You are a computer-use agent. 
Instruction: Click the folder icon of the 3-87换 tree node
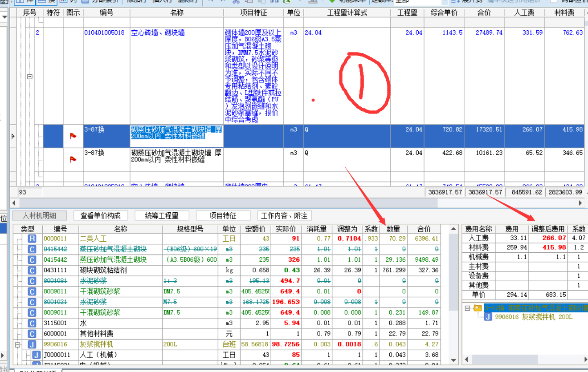(x=478, y=308)
